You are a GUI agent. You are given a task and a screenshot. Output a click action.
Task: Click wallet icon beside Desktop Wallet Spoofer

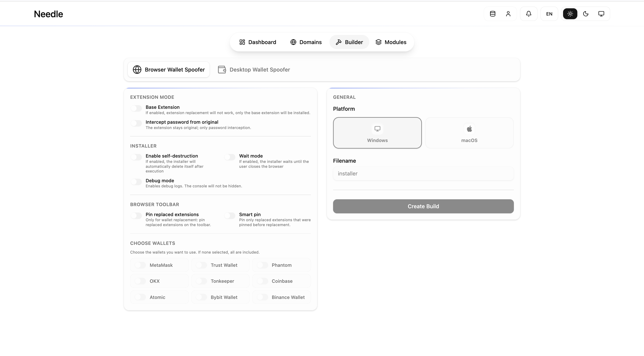[222, 69]
